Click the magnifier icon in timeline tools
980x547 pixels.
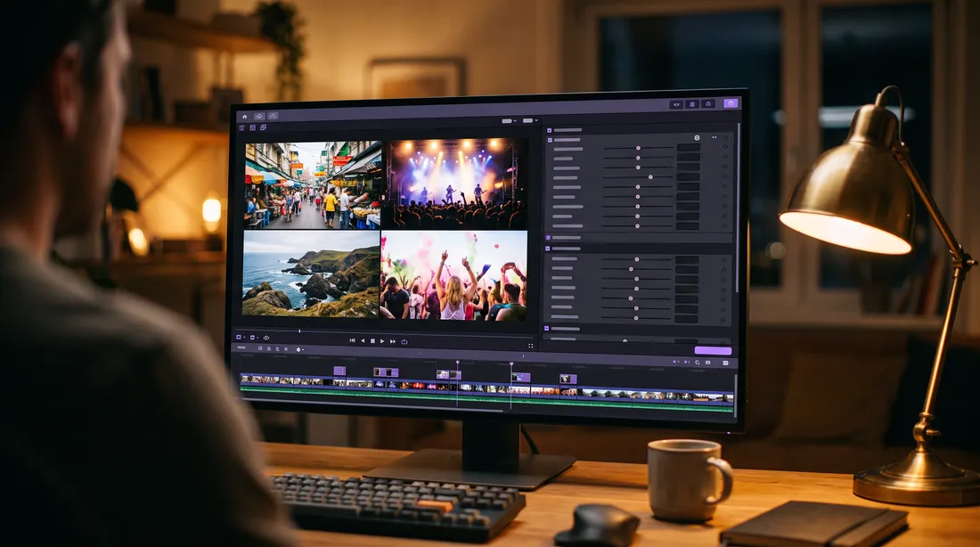tap(697, 363)
